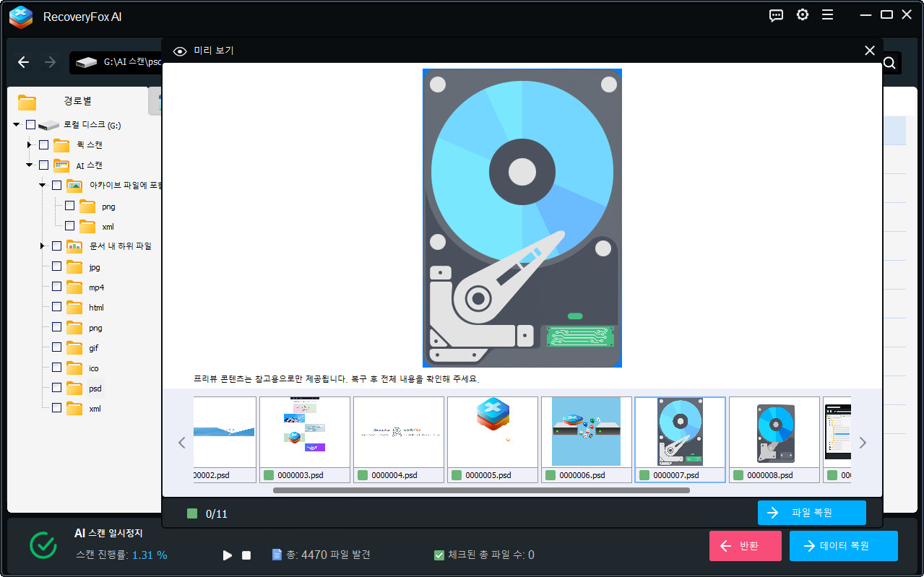Check the psd folder checkbox
The image size is (924, 577).
tap(57, 388)
